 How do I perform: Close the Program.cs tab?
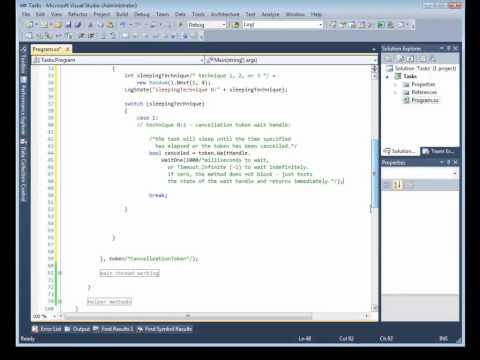tap(68, 49)
